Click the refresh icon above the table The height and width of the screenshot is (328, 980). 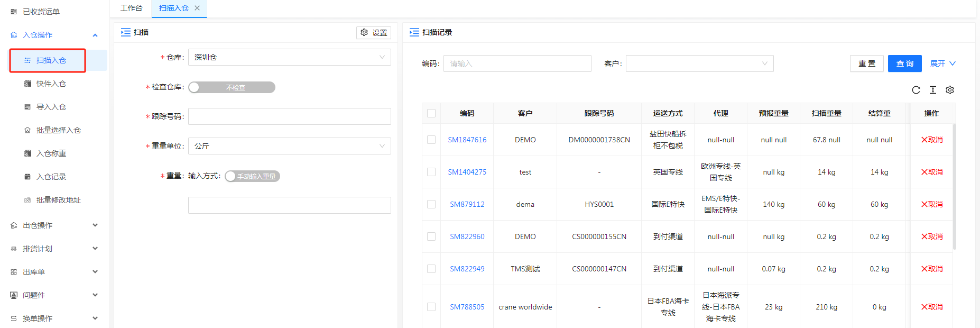[x=916, y=90]
